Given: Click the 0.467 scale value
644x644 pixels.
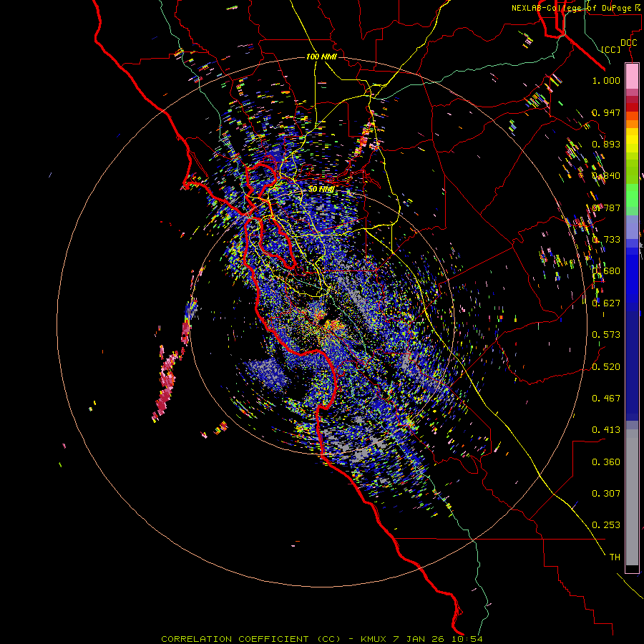Looking at the screenshot, I should pos(606,399).
